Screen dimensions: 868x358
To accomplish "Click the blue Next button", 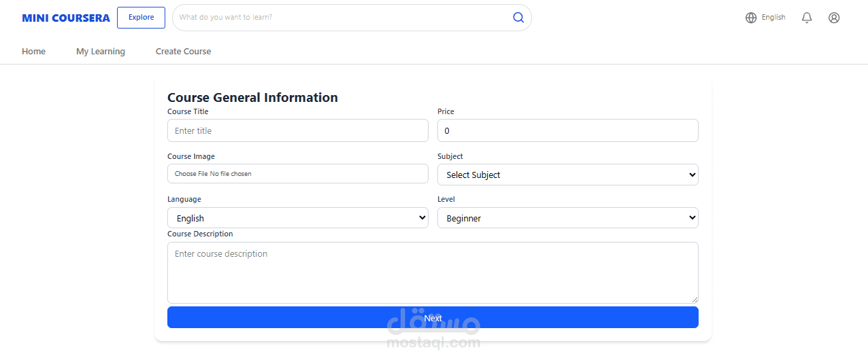I will 433,317.
